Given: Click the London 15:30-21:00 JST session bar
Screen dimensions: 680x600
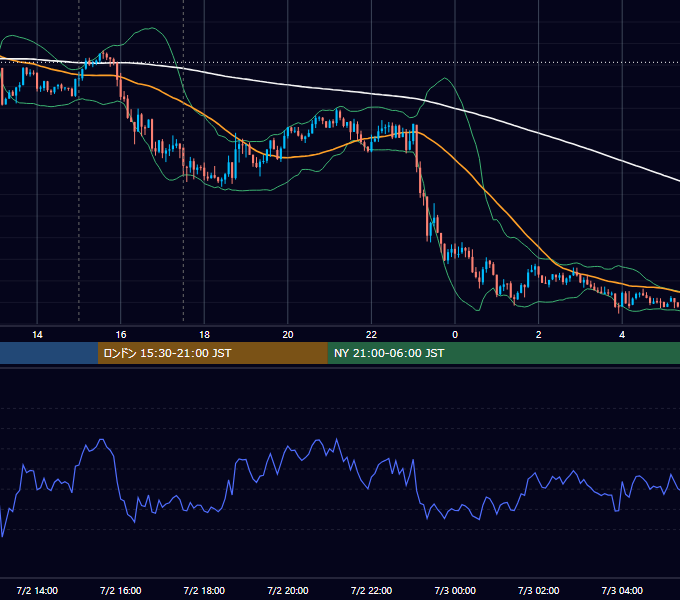Looking at the screenshot, I should click(x=212, y=353).
